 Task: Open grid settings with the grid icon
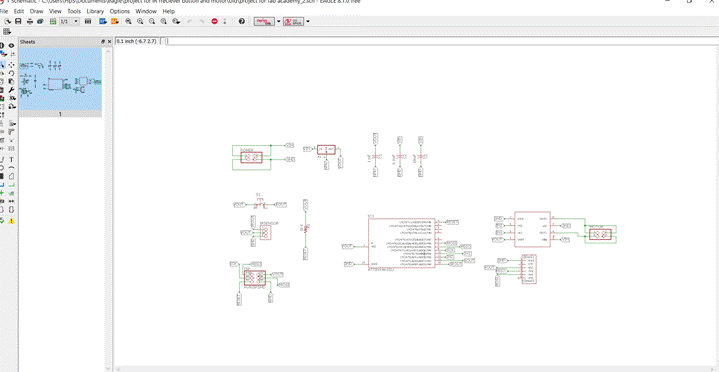pos(6,31)
